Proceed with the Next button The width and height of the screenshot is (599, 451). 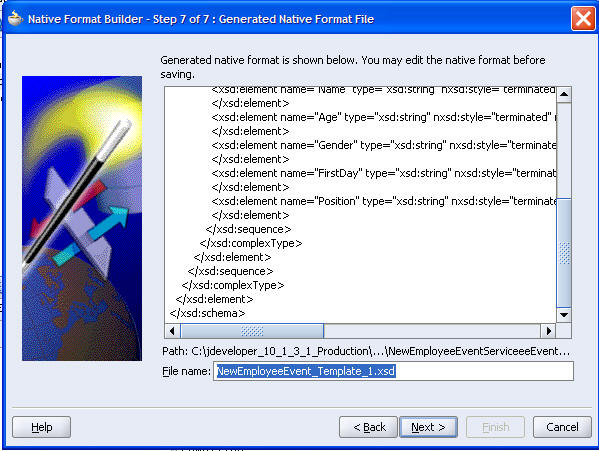point(428,427)
